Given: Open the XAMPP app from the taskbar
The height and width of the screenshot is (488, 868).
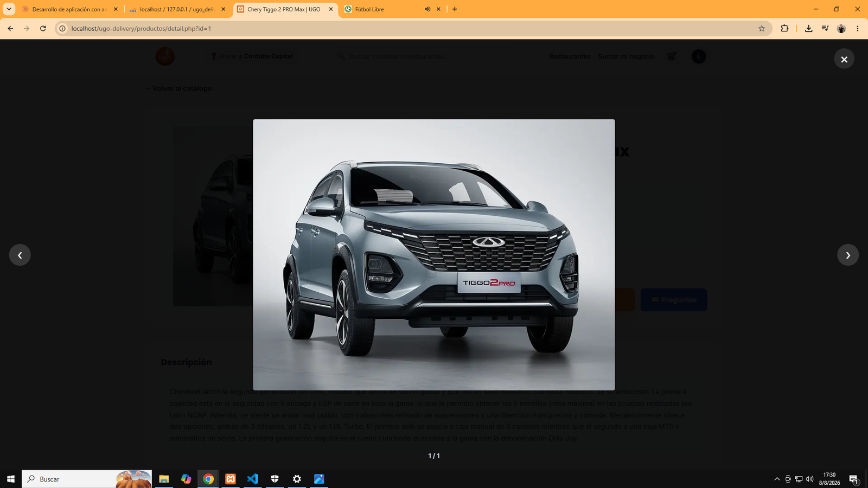Looking at the screenshot, I should click(231, 479).
